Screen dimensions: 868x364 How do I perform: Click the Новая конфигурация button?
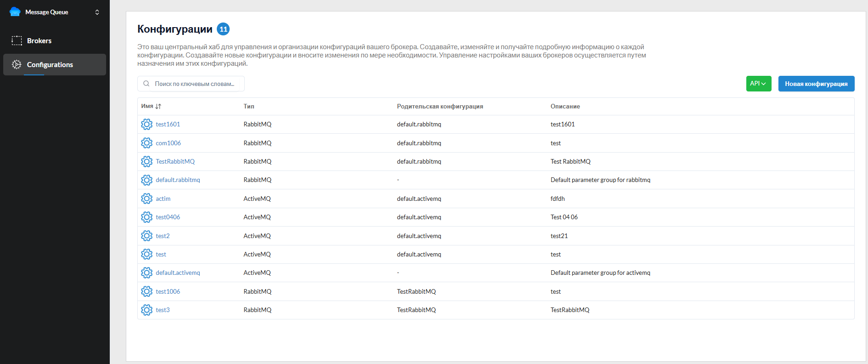pos(816,84)
